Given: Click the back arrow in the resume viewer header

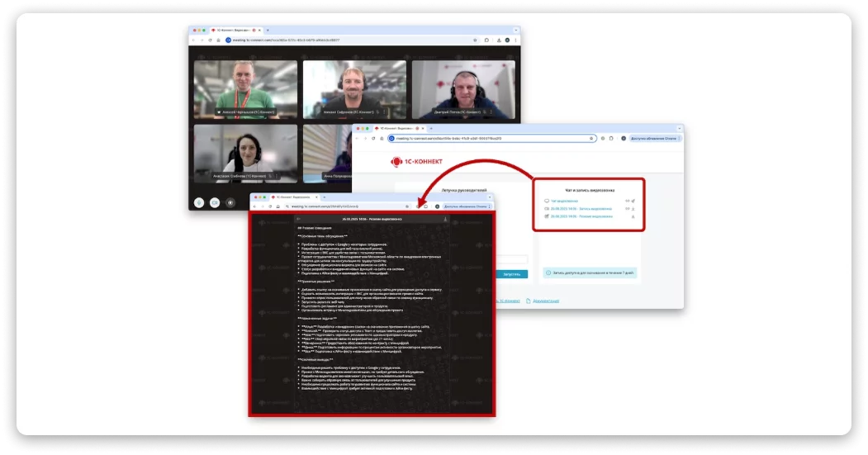Looking at the screenshot, I should (298, 219).
